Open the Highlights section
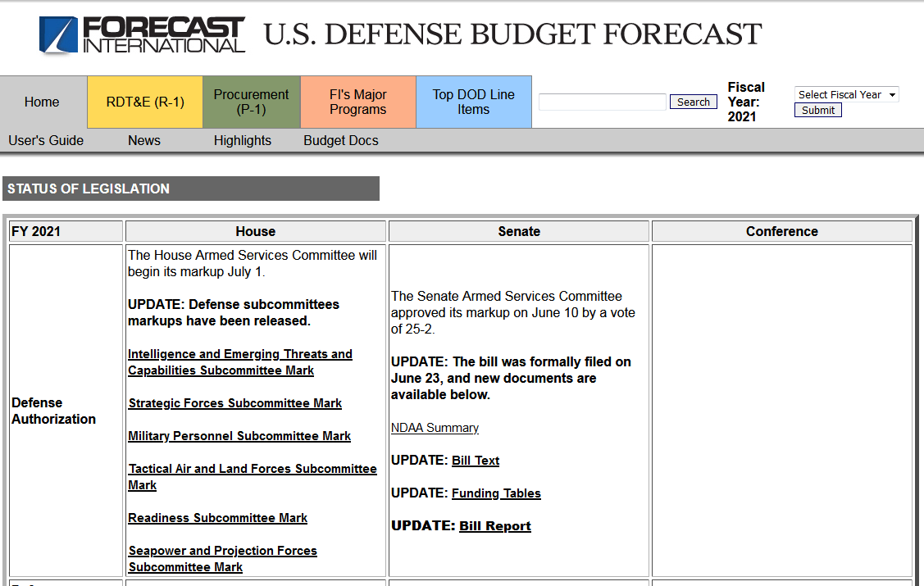The height and width of the screenshot is (586, 924). [x=242, y=140]
